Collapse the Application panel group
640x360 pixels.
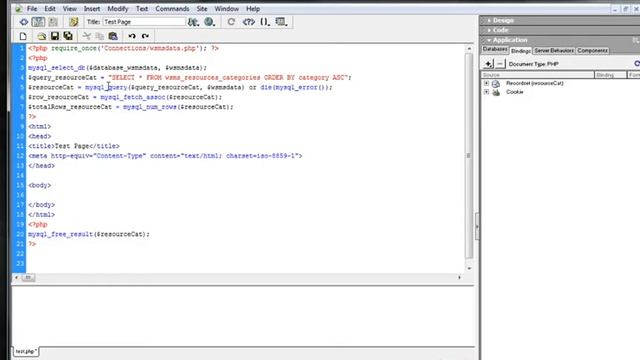(x=489, y=40)
